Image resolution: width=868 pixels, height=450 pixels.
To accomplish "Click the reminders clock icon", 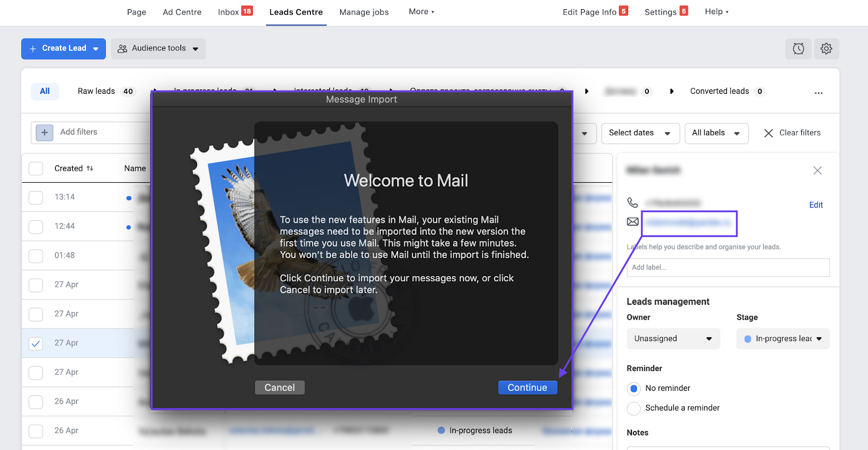I will coord(799,49).
